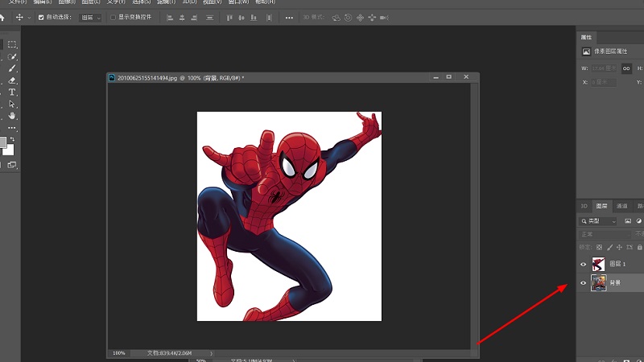Image resolution: width=644 pixels, height=362 pixels.
Task: Open the Edit Toolbar three-dots button
Action: tap(12, 128)
